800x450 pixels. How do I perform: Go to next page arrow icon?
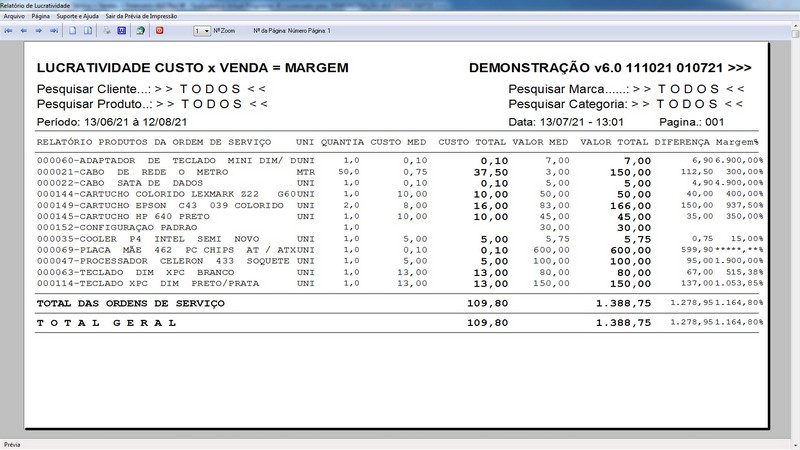[x=38, y=31]
